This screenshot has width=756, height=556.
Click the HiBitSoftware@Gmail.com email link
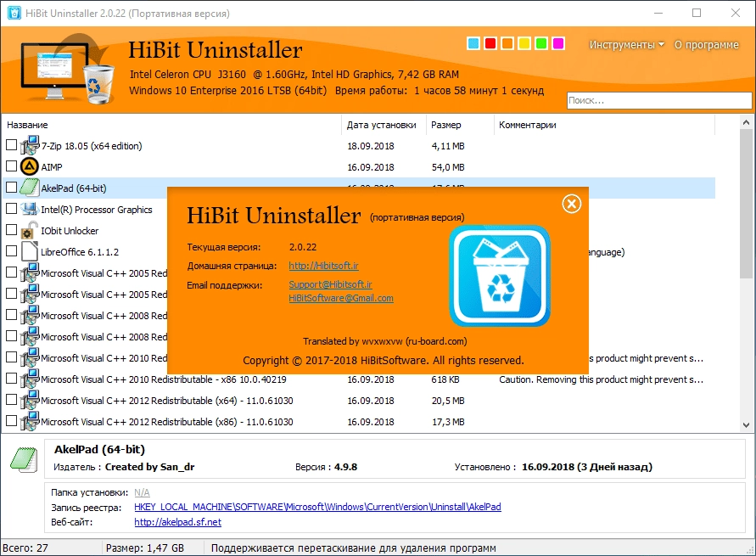pos(341,298)
